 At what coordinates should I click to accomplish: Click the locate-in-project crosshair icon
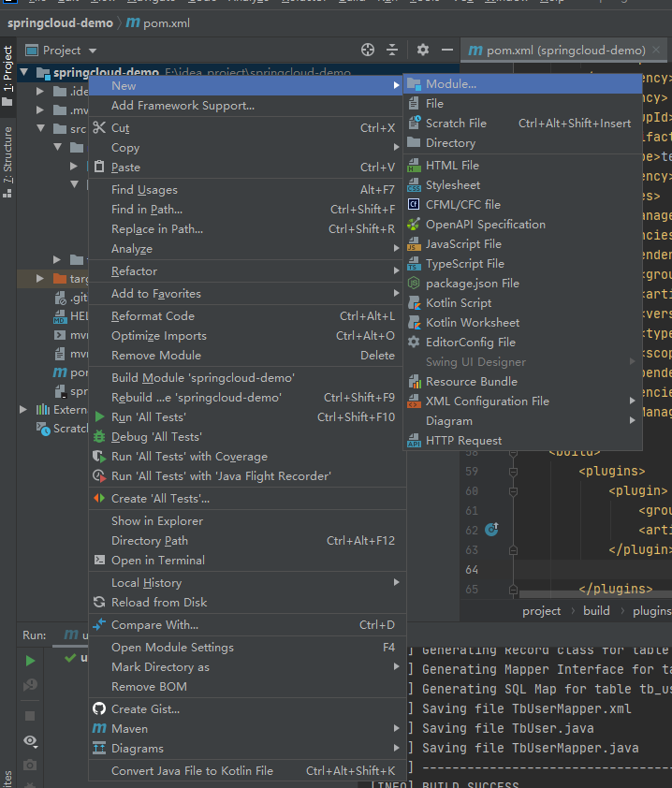[368, 50]
